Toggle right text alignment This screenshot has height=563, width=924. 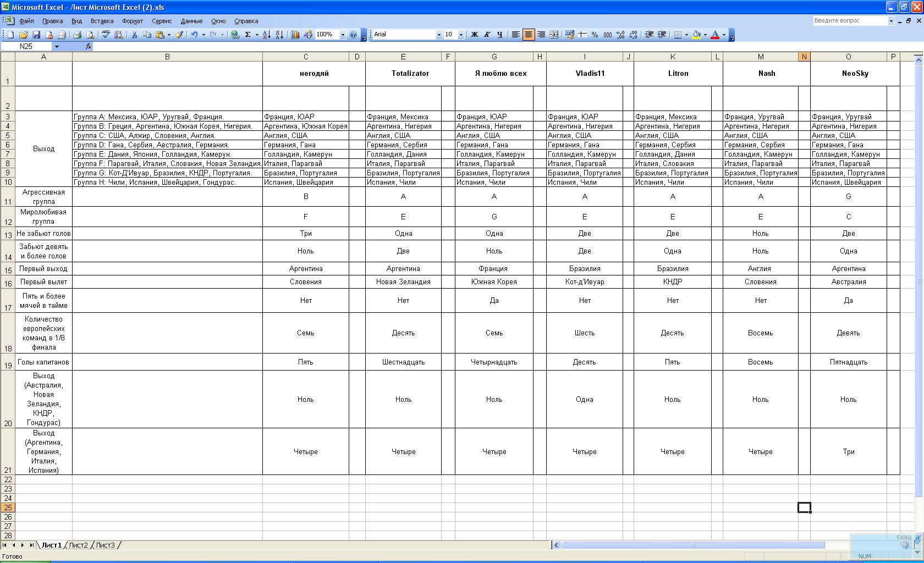(x=541, y=35)
